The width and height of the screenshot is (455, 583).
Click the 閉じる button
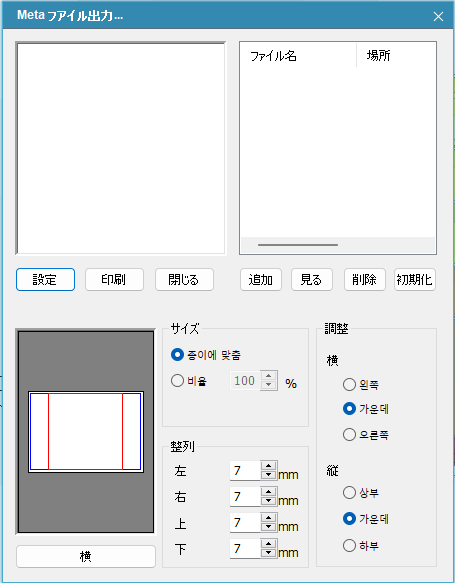click(184, 280)
